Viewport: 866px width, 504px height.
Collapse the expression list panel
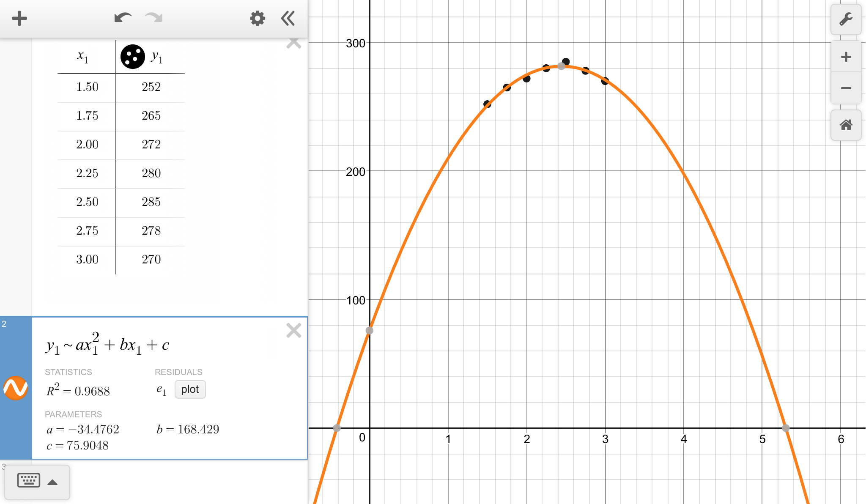(x=288, y=19)
